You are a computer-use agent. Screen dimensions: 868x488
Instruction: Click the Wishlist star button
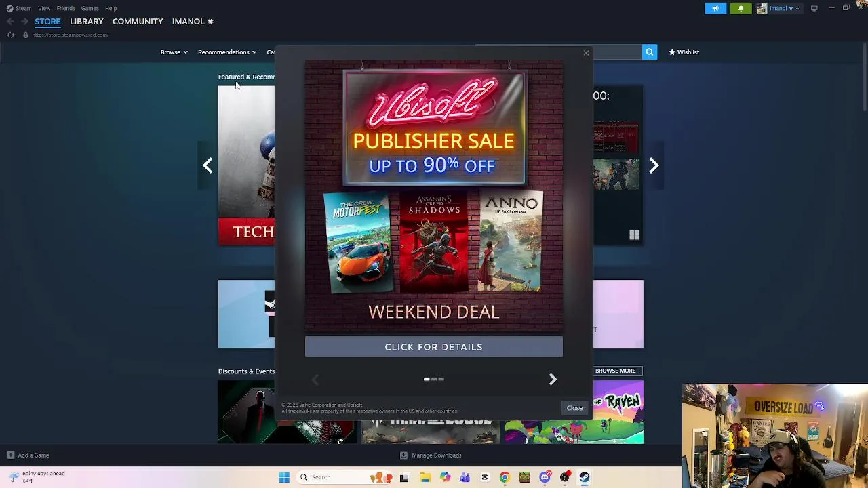coord(684,52)
